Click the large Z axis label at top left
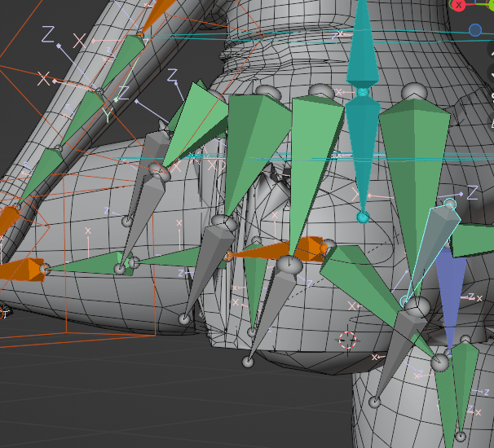Image resolution: width=494 pixels, height=448 pixels. pos(48,34)
